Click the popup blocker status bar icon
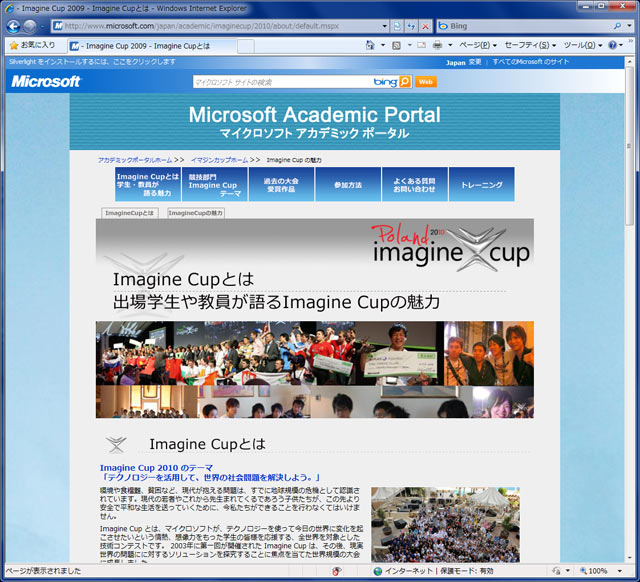Viewport: 640px width, 582px height. pos(336,571)
